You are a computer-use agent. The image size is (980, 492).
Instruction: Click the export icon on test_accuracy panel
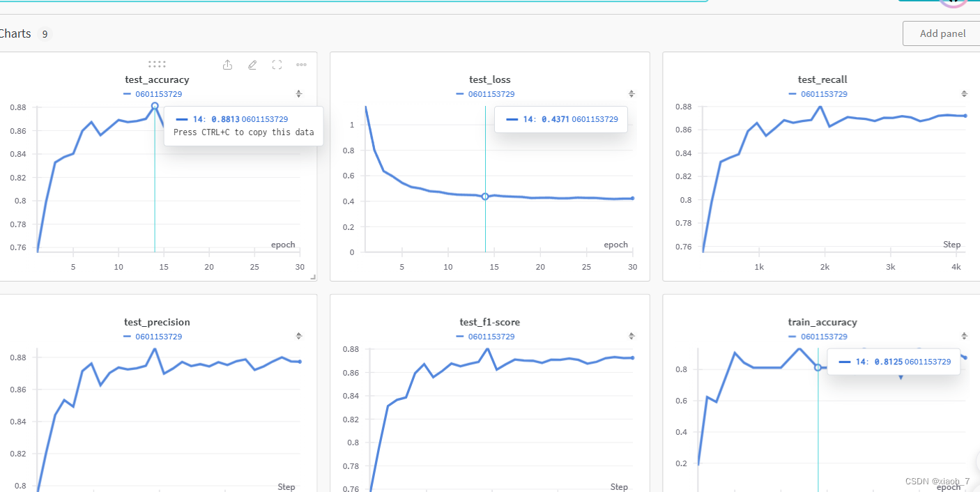[x=227, y=65]
